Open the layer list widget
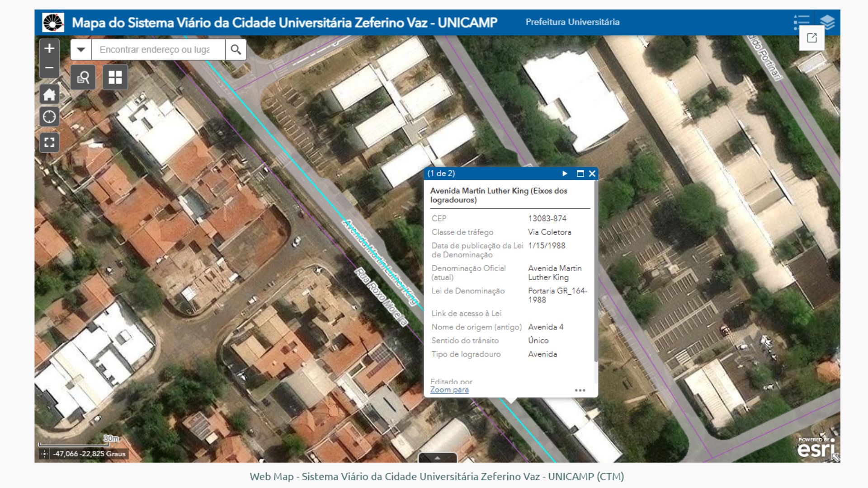Screen dimensions: 868x488 827,22
